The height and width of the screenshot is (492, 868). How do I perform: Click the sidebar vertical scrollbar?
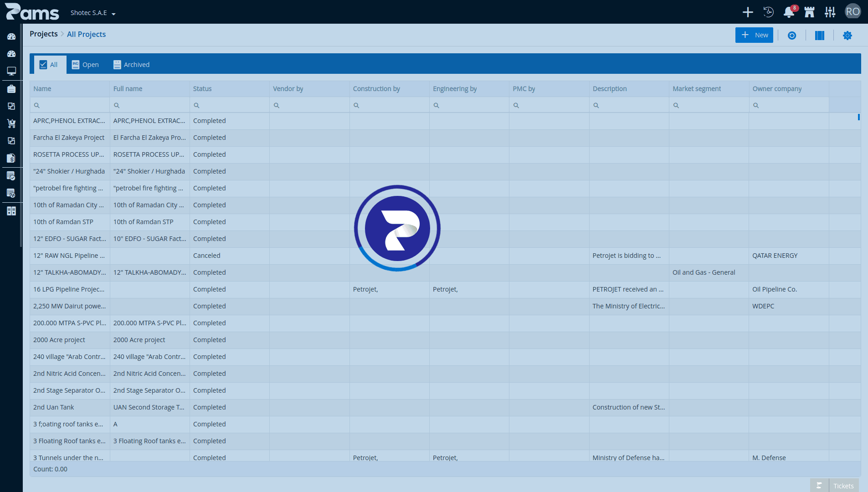(x=21, y=136)
